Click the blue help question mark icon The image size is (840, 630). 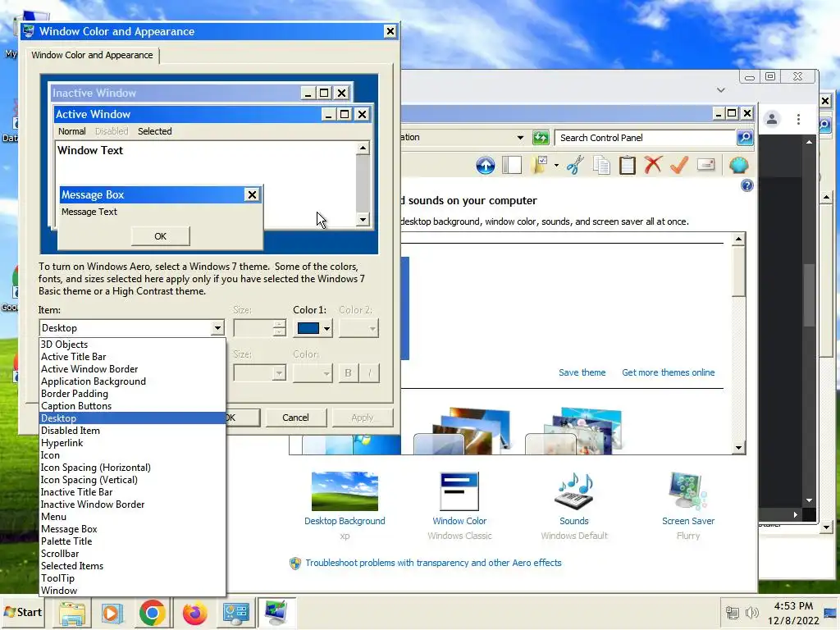[746, 186]
